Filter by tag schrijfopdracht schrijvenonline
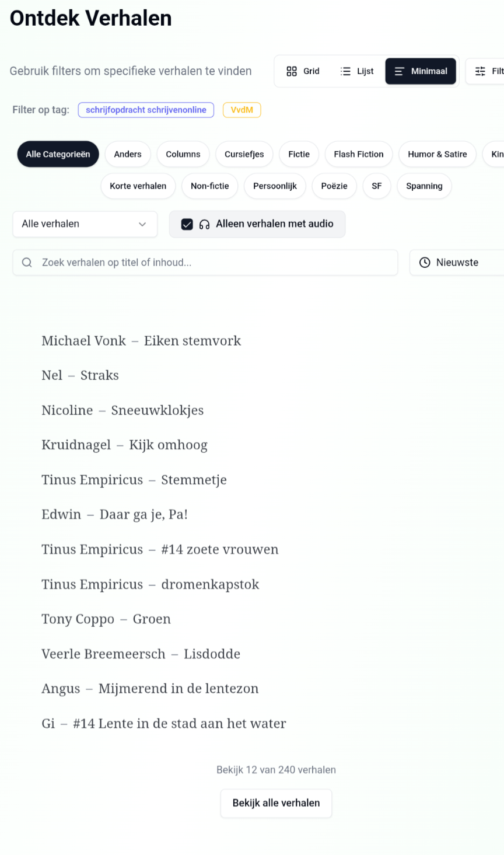This screenshot has height=855, width=504. point(146,110)
